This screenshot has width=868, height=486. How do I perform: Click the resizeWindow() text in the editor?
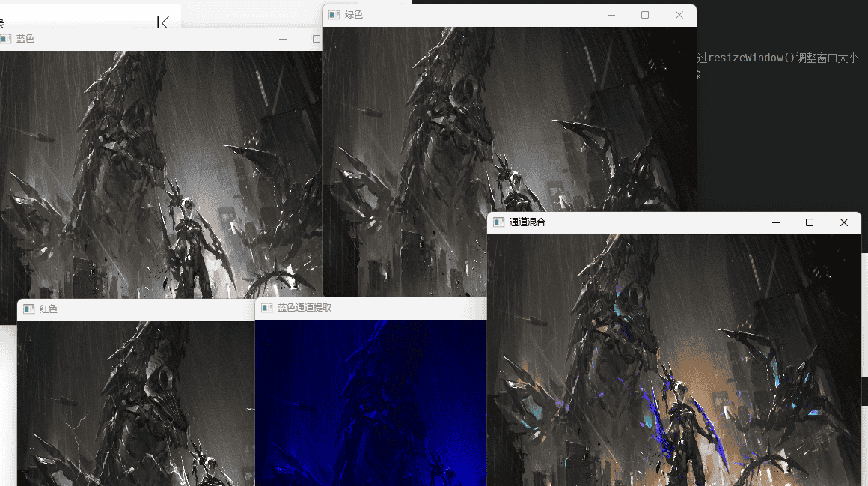point(751,58)
